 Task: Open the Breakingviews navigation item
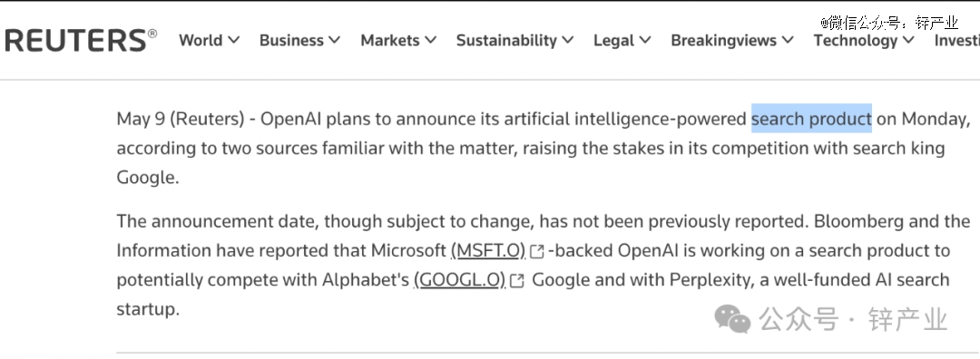(724, 40)
